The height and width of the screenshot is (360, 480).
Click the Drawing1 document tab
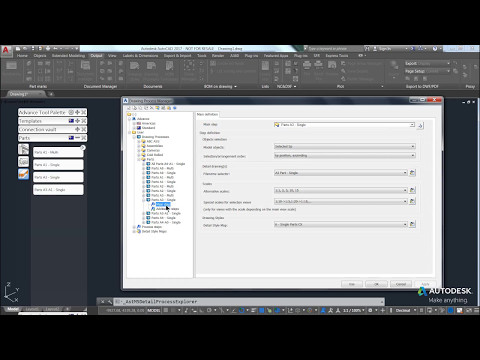click(25, 94)
